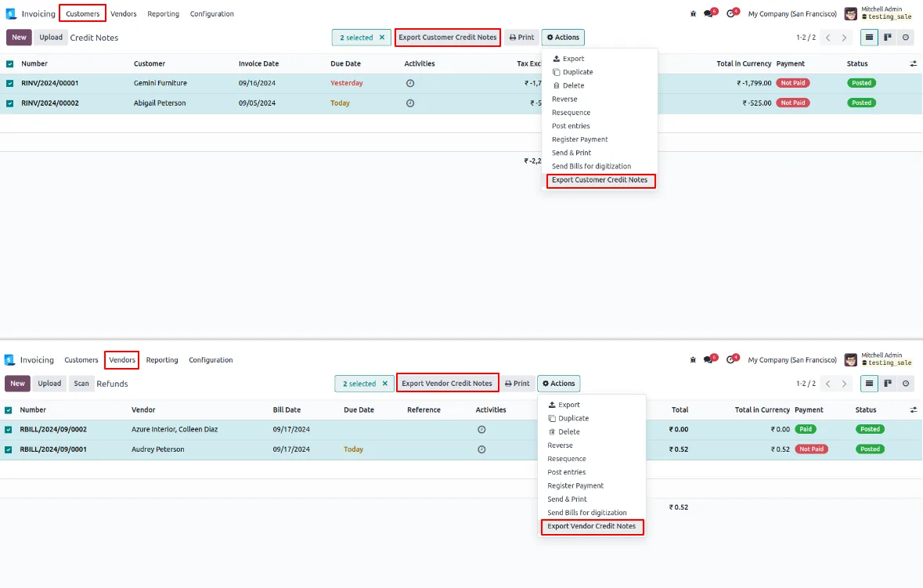Image resolution: width=923 pixels, height=588 pixels.
Task: Open activities clock icon in Credit Notes screen header
Action: click(732, 13)
